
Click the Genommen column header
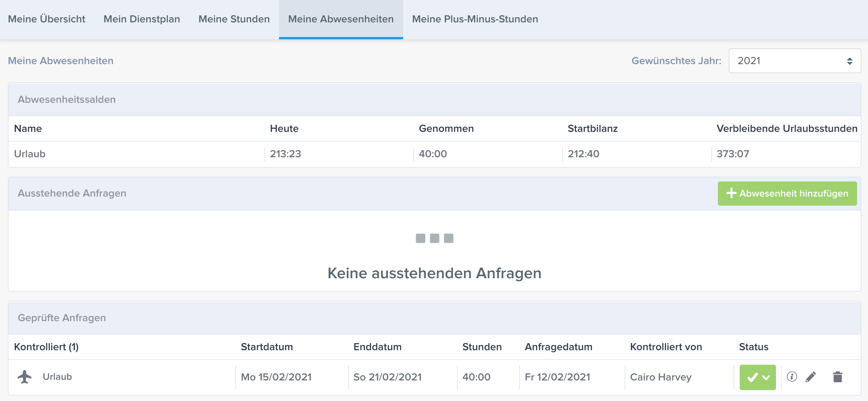pyautogui.click(x=446, y=129)
